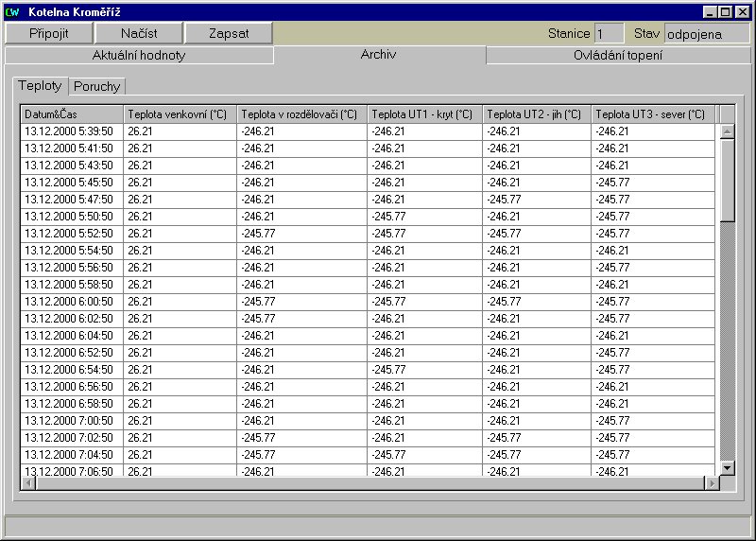Click the CW application icon in title bar

tap(12, 12)
